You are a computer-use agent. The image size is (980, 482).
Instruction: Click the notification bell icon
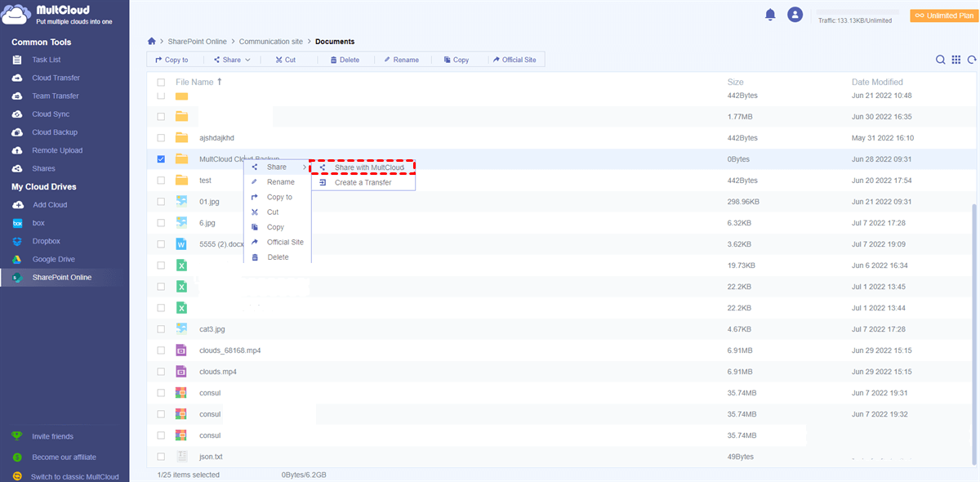pyautogui.click(x=769, y=15)
